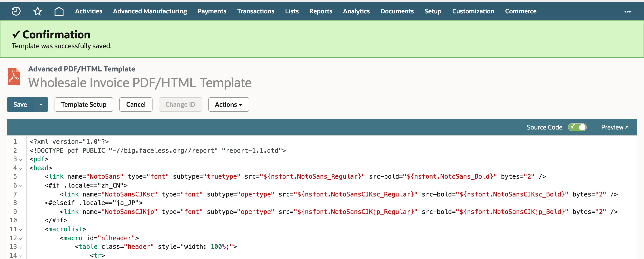Click the Save button
Image resolution: width=644 pixels, height=259 pixels.
[x=20, y=104]
